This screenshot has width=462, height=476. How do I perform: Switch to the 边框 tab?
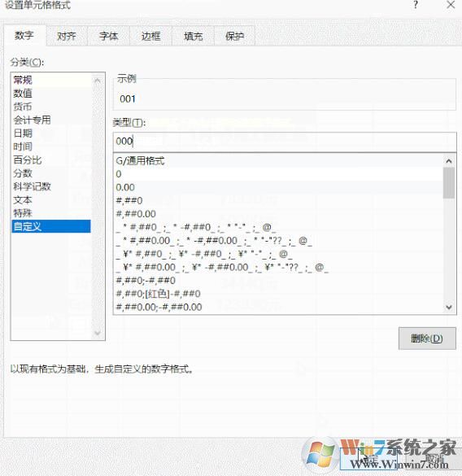click(150, 36)
